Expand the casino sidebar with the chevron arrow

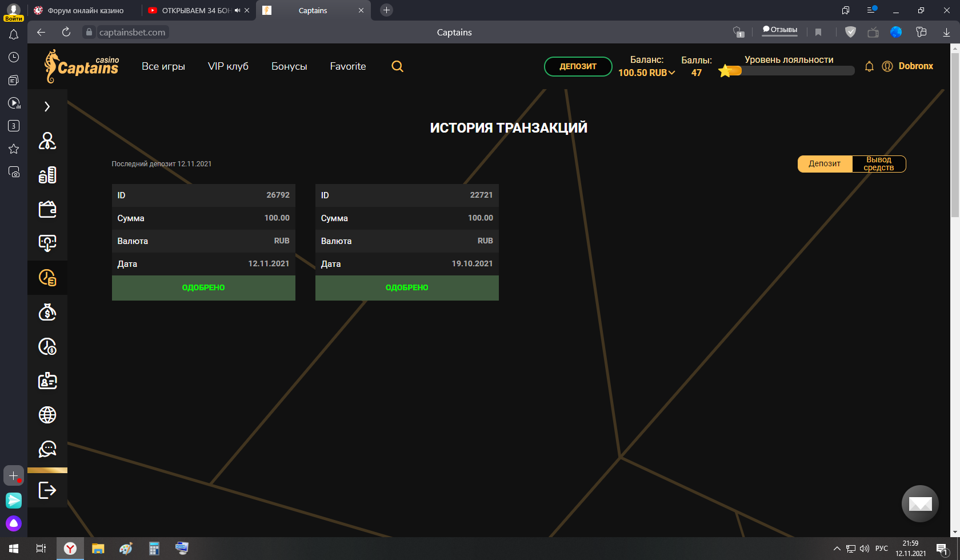[47, 106]
